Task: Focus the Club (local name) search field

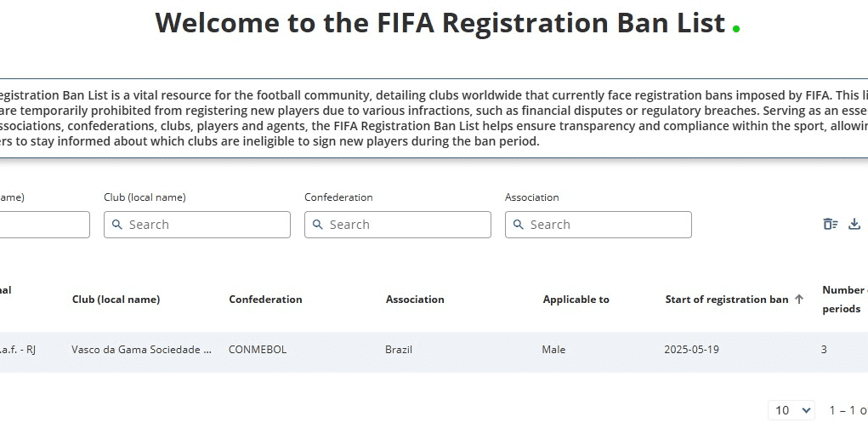Action: pos(197,225)
